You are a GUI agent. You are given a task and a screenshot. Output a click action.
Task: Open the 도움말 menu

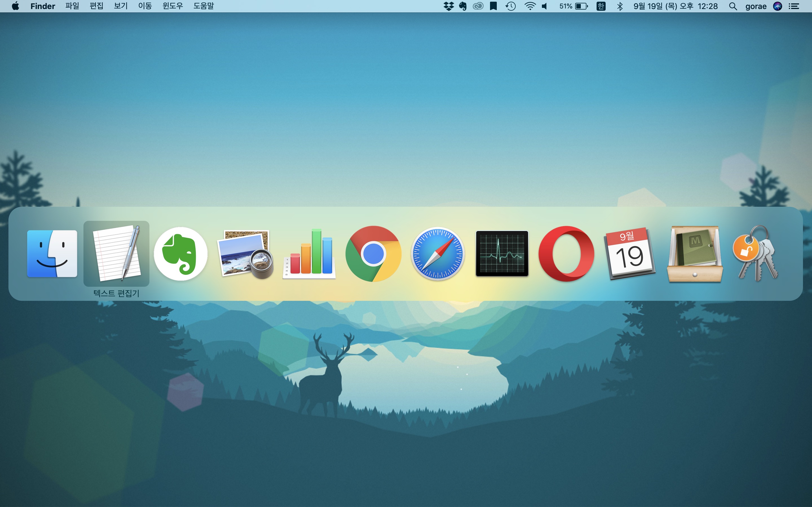click(203, 6)
